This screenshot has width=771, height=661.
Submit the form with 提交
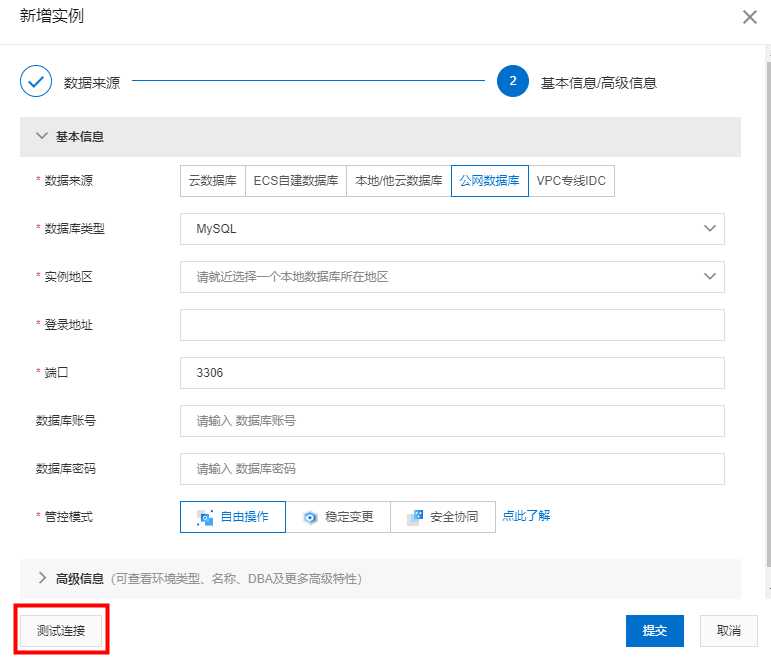point(654,631)
